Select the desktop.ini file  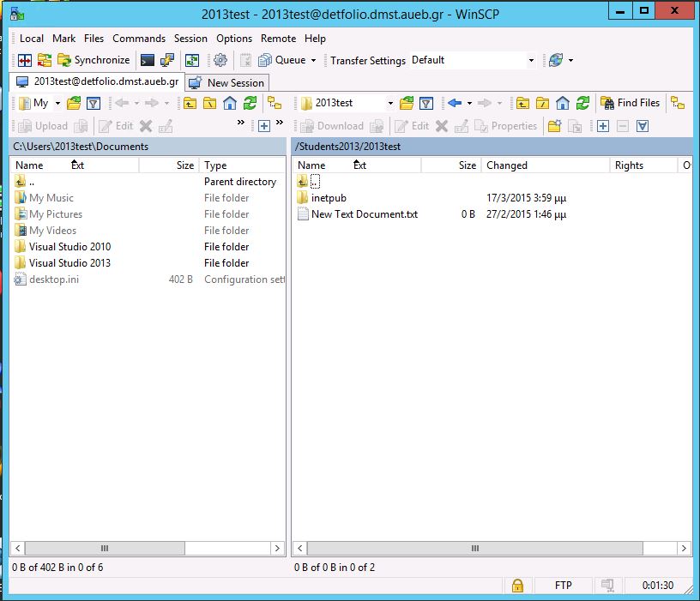[54, 279]
